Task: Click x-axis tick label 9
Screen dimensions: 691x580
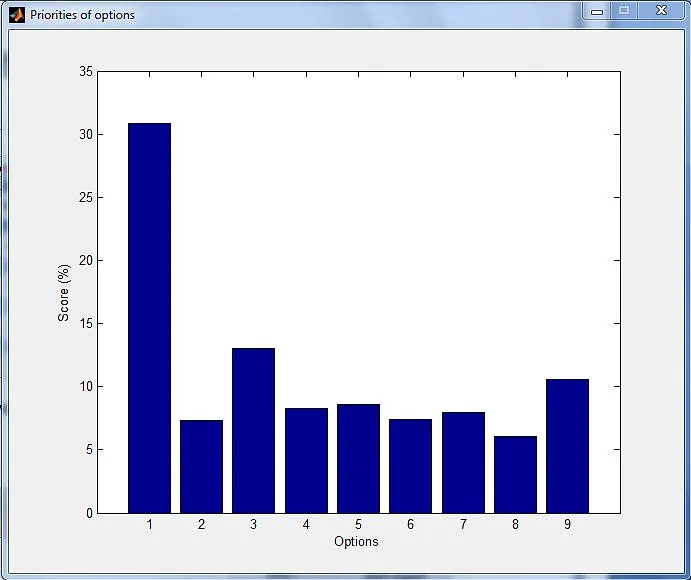Action: [x=567, y=524]
